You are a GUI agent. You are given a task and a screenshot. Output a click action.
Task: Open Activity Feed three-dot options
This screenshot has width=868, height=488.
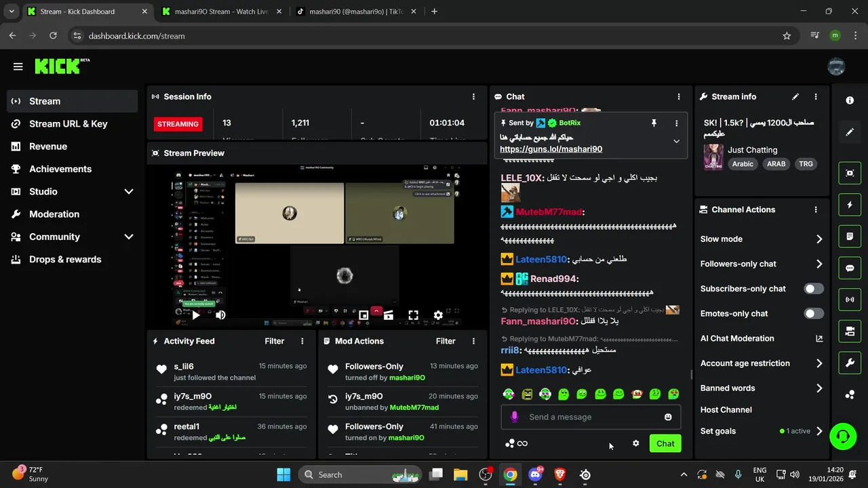302,341
